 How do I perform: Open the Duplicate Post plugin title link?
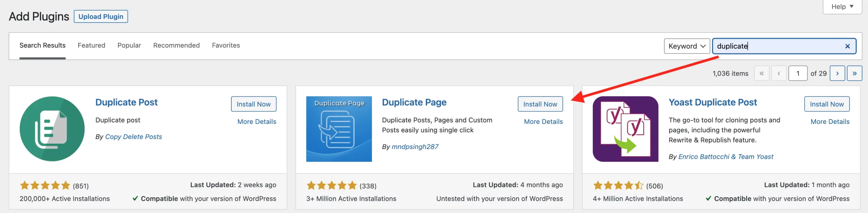(x=126, y=102)
